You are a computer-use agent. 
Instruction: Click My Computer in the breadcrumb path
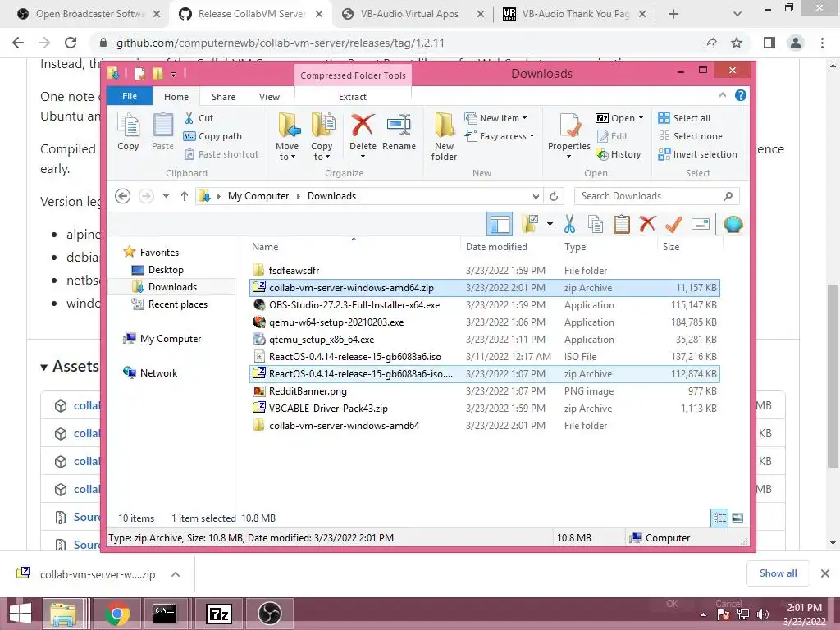pos(258,196)
